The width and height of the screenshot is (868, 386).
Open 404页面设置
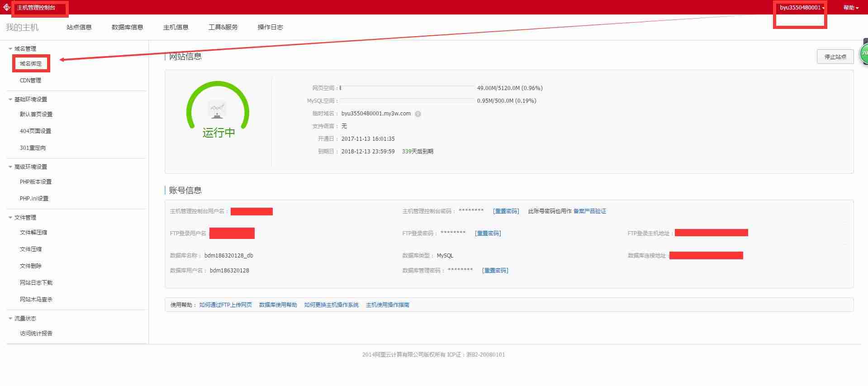(x=35, y=131)
